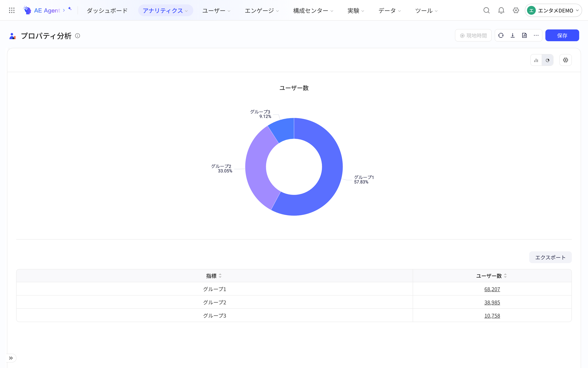Switch to pie chart view
Image resolution: width=588 pixels, height=368 pixels.
click(547, 60)
